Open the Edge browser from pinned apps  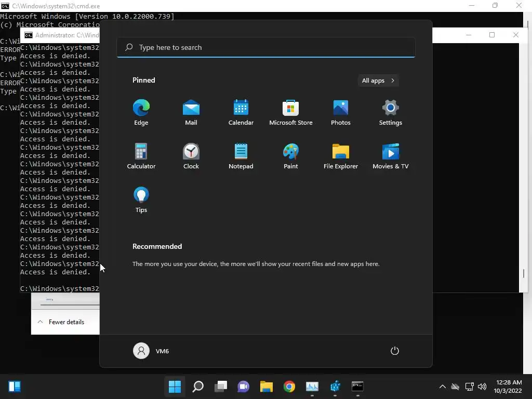(x=141, y=113)
